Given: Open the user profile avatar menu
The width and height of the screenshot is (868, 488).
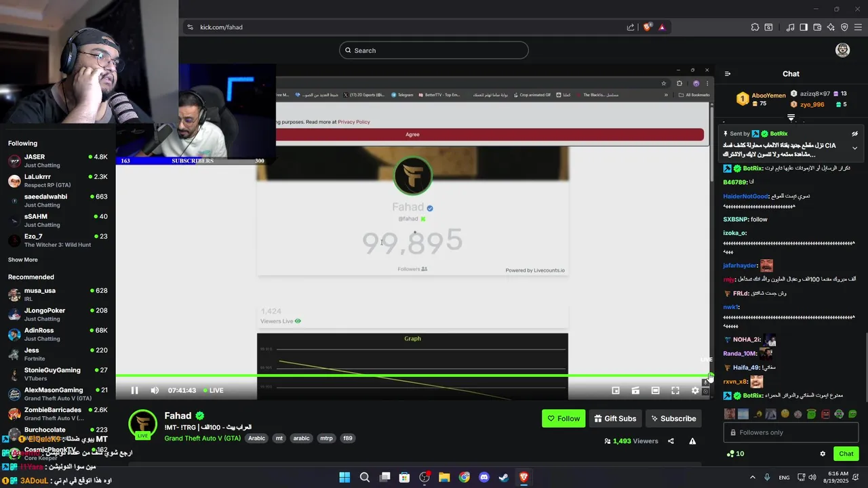Looking at the screenshot, I should click(842, 50).
